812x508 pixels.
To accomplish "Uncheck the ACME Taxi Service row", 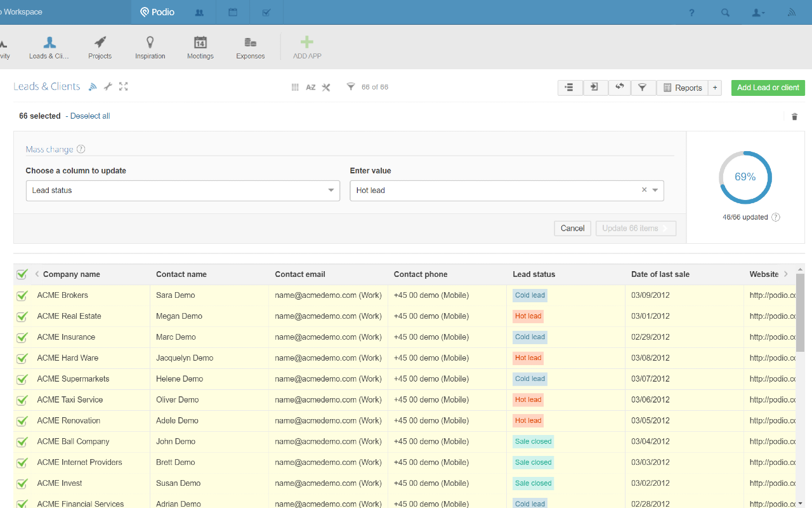I will coord(22,400).
